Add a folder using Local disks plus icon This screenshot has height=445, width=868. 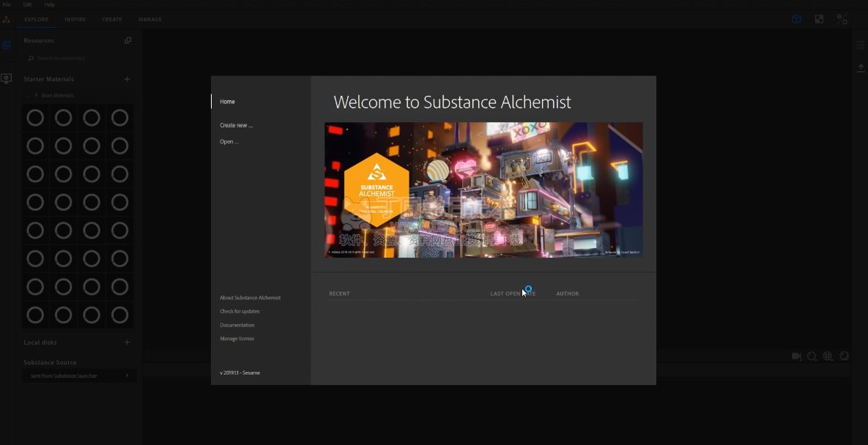(127, 342)
